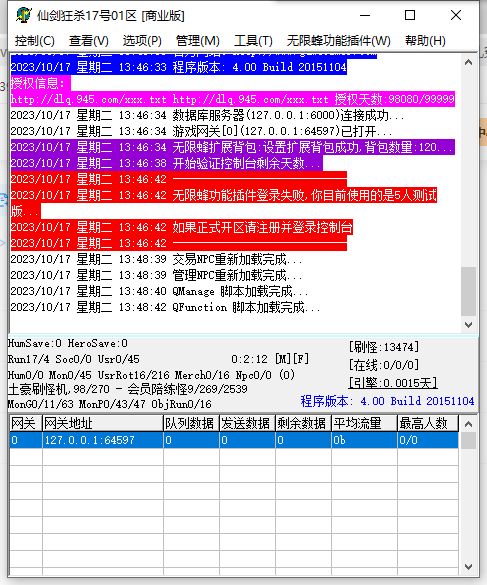487x585 pixels.
Task: Open the 帮助(H) menu
Action: [x=425, y=40]
